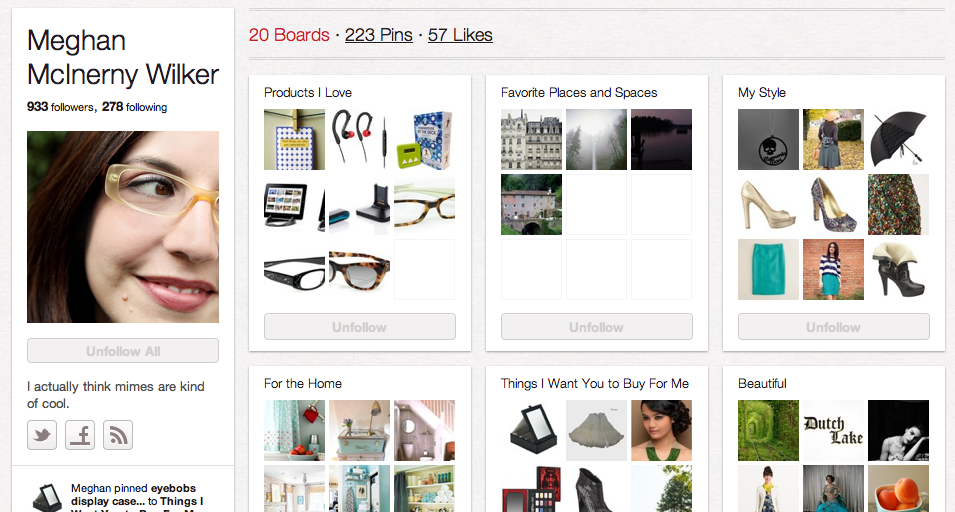
Task: Open the teal skirt pin thumbnail
Action: point(768,269)
